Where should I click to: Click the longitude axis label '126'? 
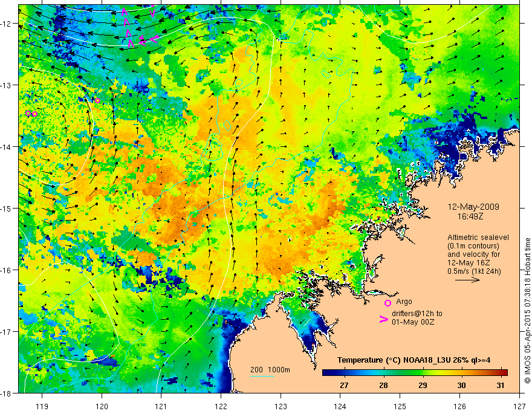click(x=459, y=406)
